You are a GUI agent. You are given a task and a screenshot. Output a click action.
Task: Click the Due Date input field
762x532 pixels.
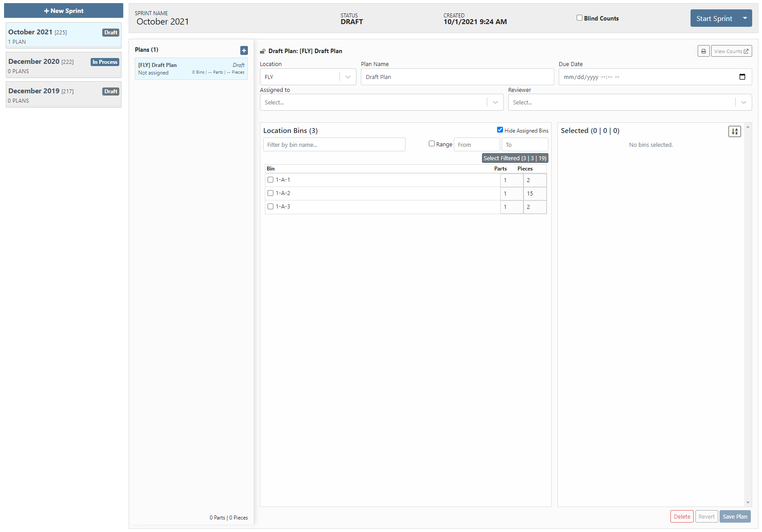655,77
